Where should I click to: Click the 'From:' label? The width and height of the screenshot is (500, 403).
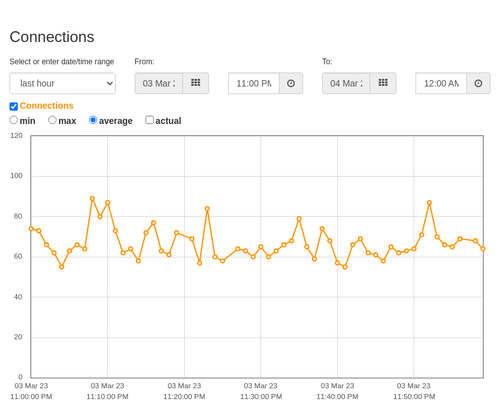144,62
